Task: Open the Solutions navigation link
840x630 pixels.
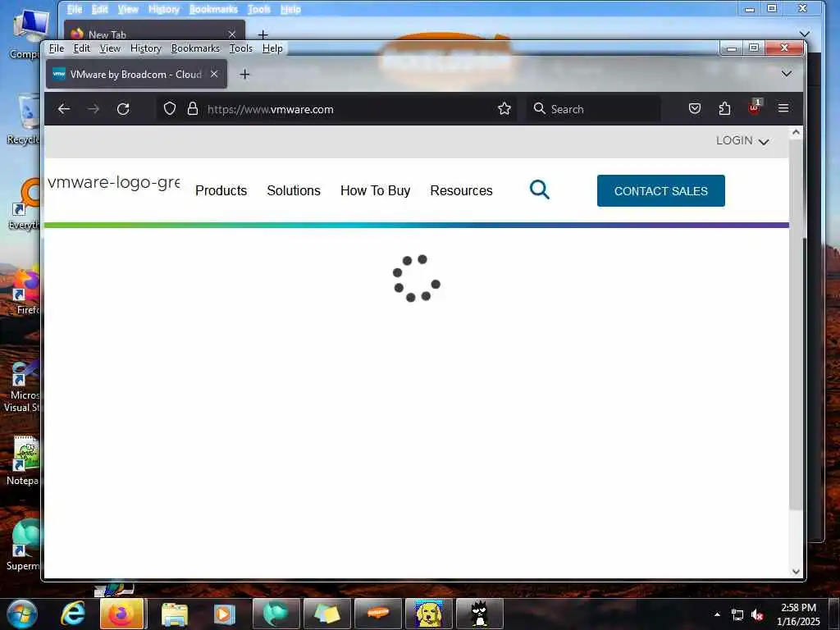Action: tap(294, 190)
